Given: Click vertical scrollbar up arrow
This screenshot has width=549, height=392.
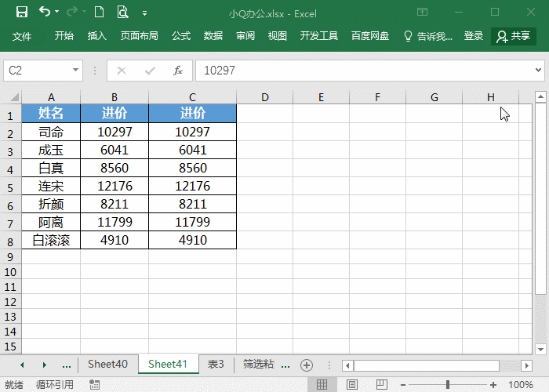Looking at the screenshot, I should [540, 96].
